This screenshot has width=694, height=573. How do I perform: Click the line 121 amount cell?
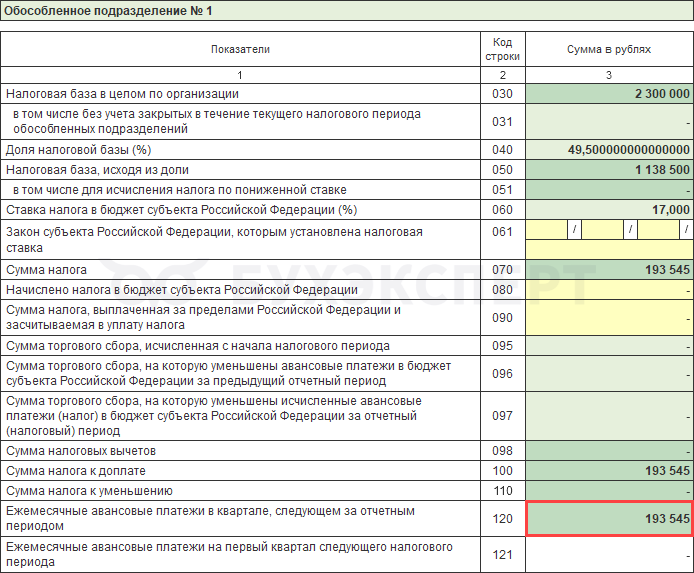pyautogui.click(x=609, y=554)
